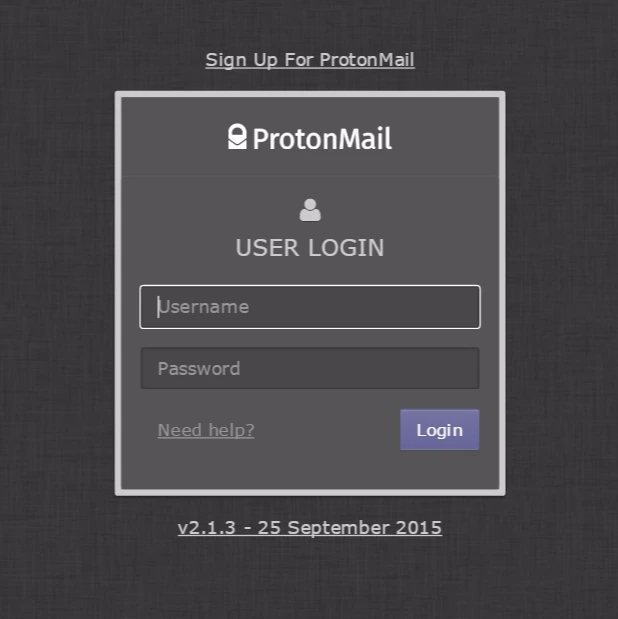
Task: Create an account via Sign Up link
Action: 310,60
